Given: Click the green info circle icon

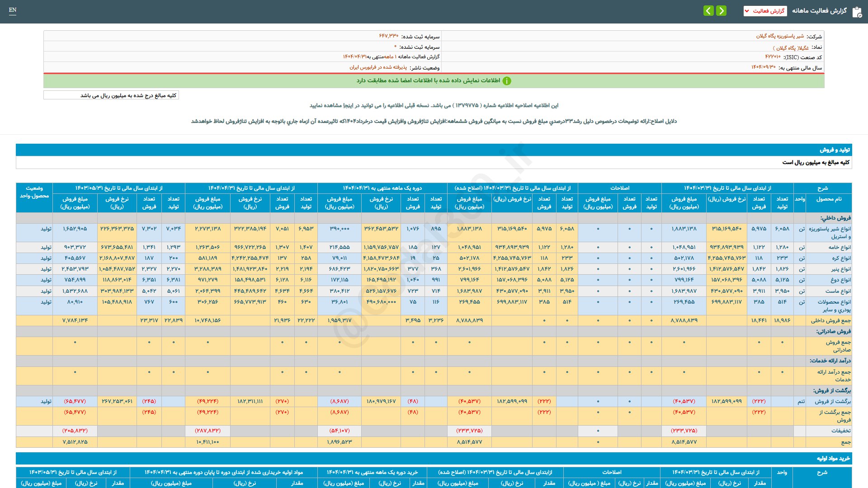Looking at the screenshot, I should 507,81.
